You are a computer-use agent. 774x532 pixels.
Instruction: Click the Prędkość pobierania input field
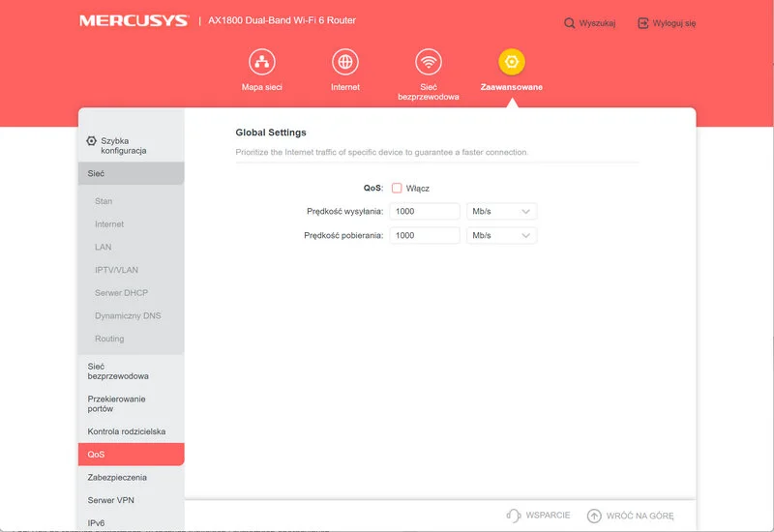tap(425, 235)
